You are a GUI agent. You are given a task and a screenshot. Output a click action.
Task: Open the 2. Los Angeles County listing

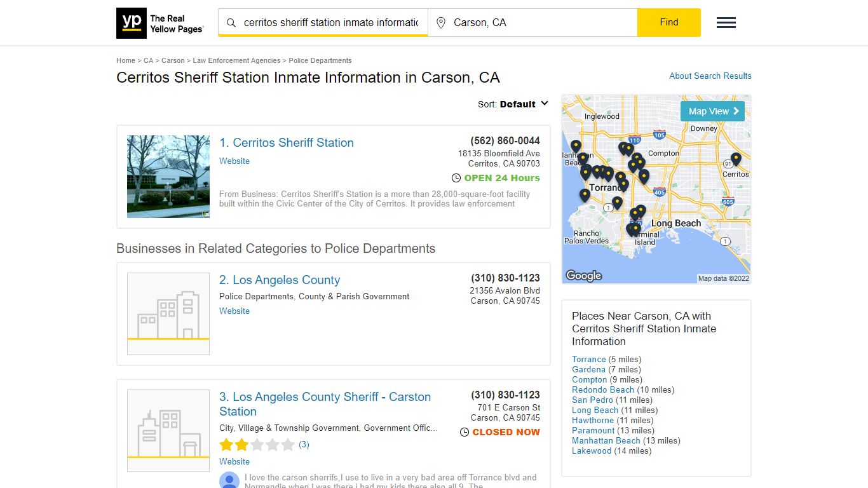[280, 280]
